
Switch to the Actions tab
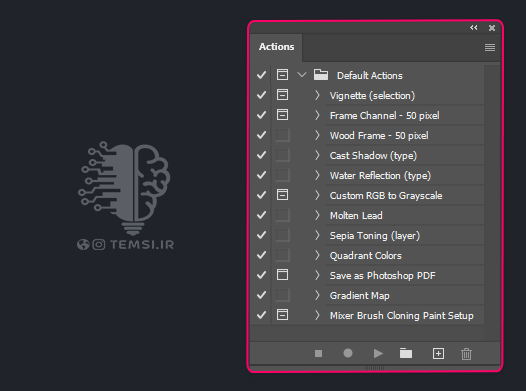click(x=276, y=47)
